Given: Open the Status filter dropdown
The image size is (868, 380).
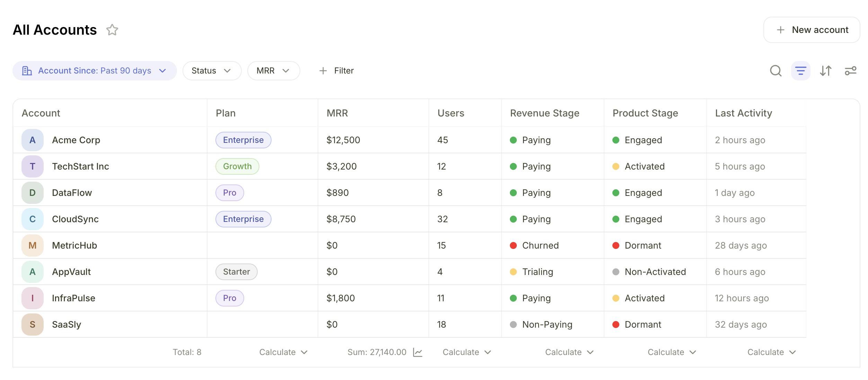Looking at the screenshot, I should (x=212, y=70).
